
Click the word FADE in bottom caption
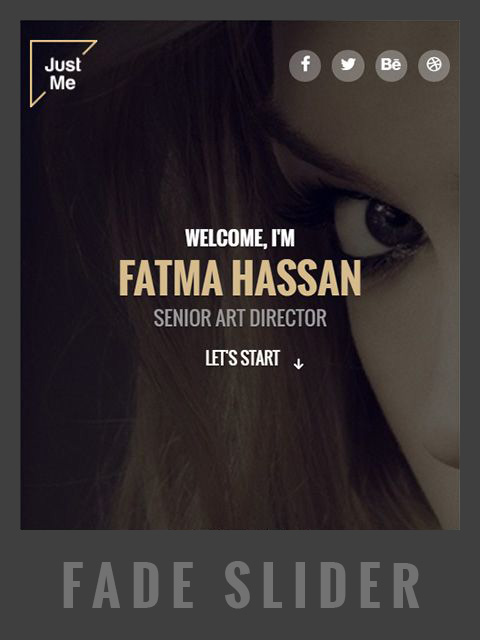coord(128,585)
